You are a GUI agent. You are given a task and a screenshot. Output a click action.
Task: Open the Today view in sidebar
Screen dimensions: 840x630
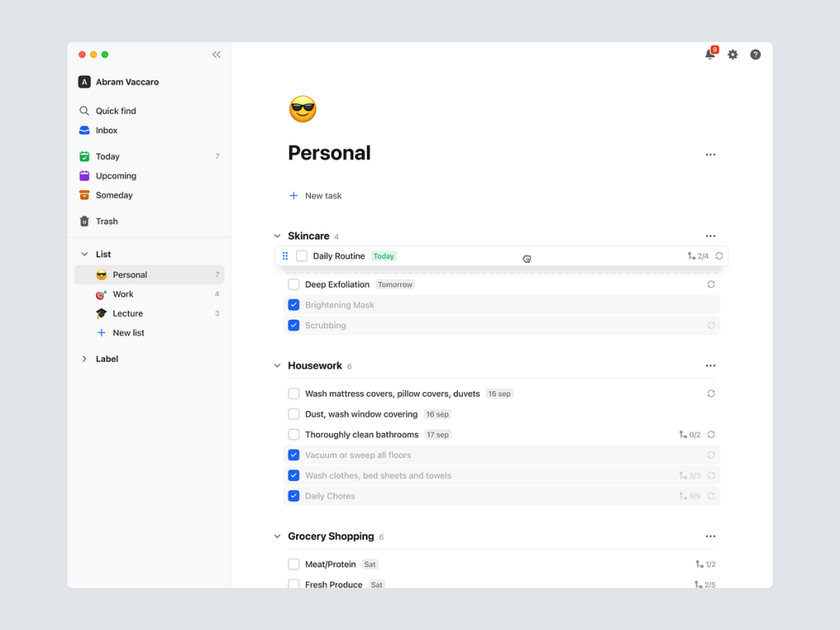tap(107, 157)
